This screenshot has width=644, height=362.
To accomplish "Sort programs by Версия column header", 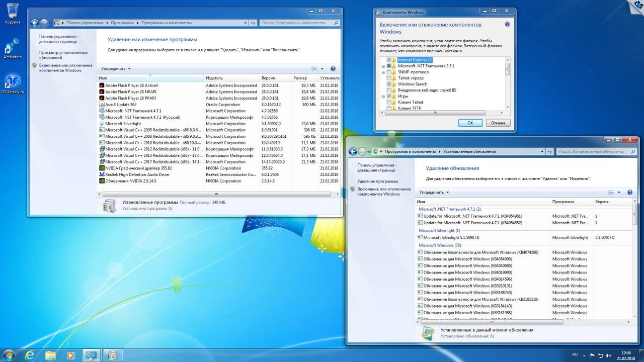I will (x=276, y=78).
